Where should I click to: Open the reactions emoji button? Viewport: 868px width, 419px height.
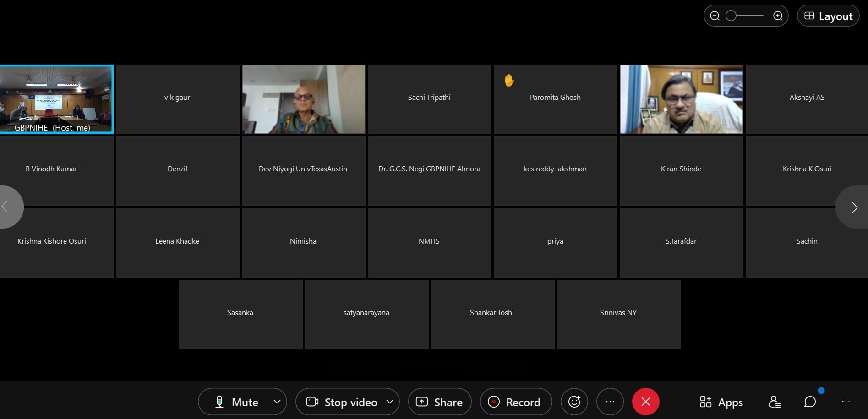574,402
